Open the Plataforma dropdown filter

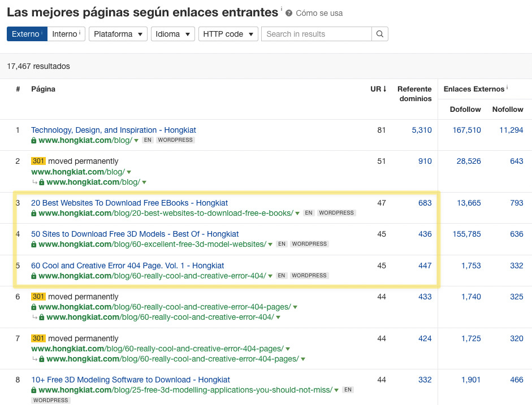[x=118, y=34]
